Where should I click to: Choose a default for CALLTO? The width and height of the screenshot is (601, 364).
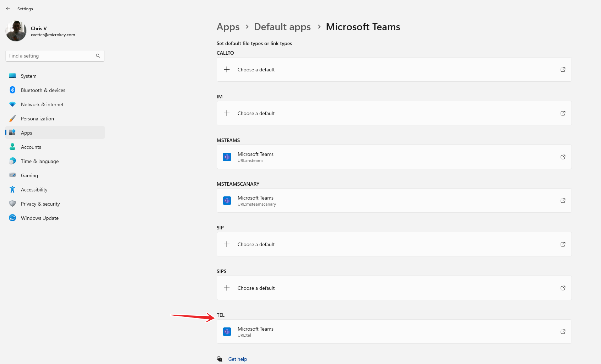tap(394, 70)
